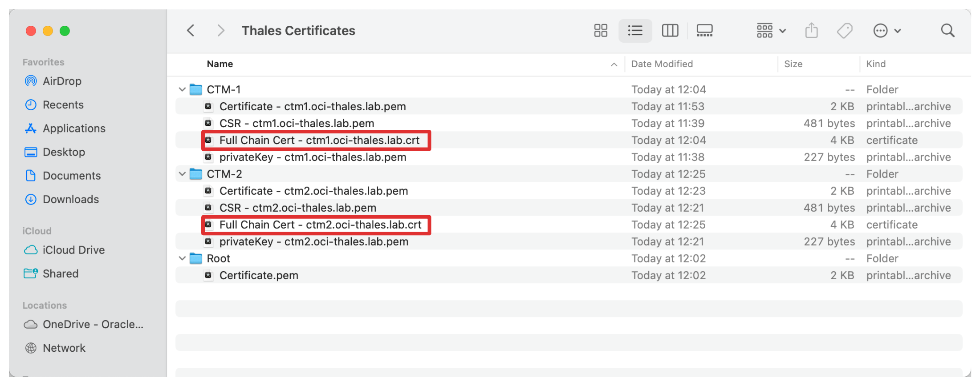The image size is (980, 386).
Task: Open the Finder search
Action: click(x=947, y=31)
